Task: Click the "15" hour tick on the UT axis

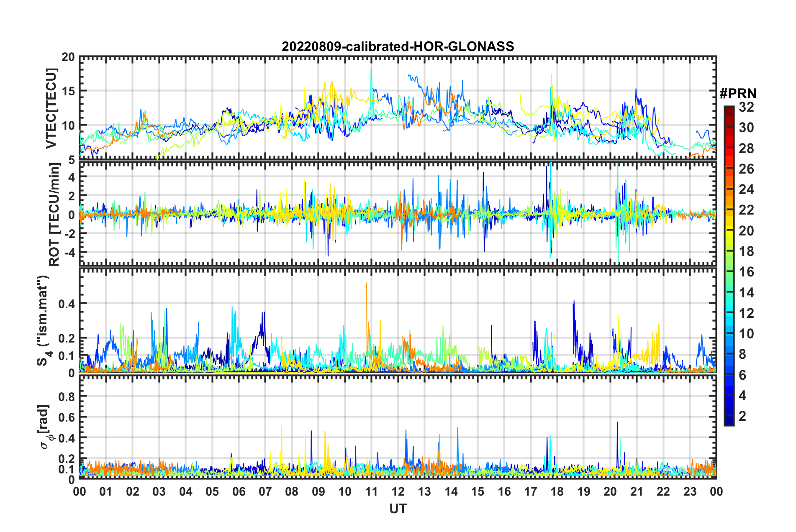Action: [x=478, y=491]
